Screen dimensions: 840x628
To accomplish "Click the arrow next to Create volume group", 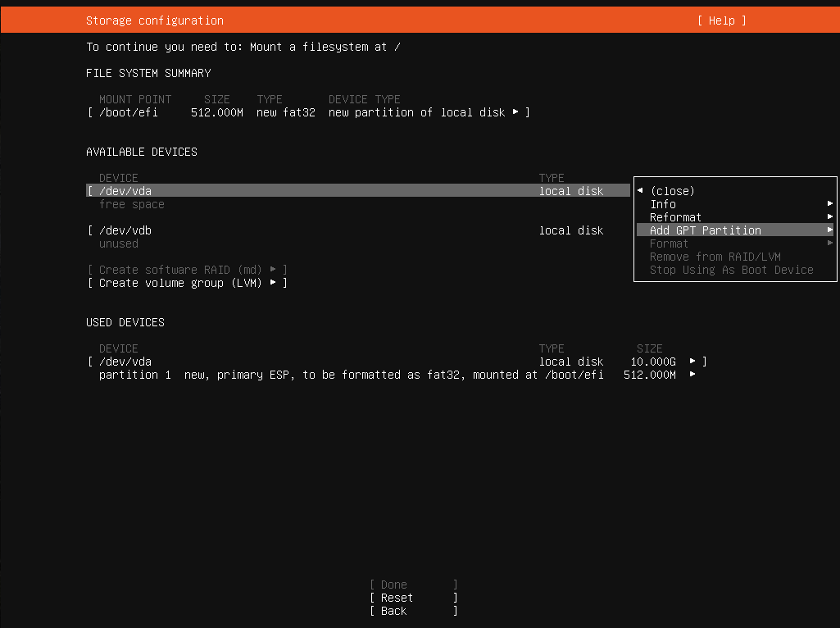I will tap(273, 283).
